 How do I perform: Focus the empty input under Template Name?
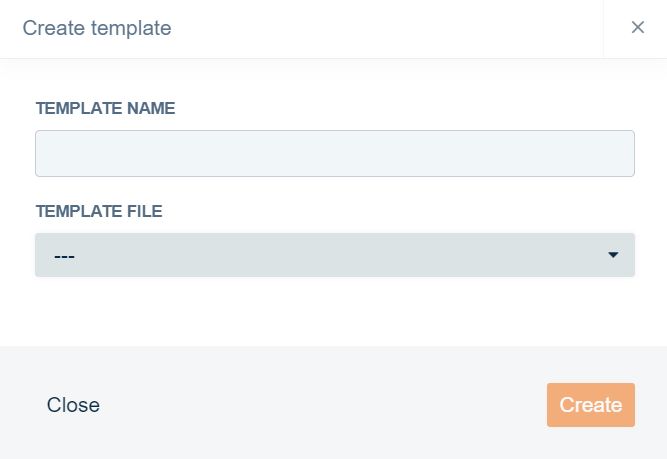point(334,154)
